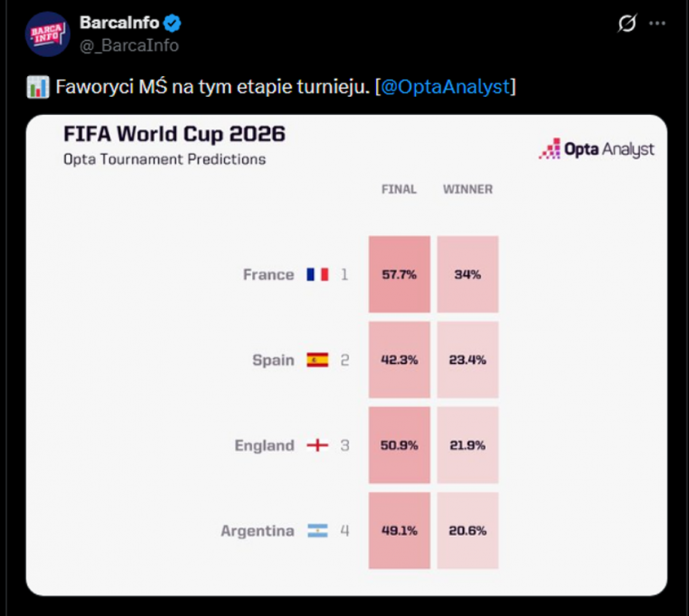
Task: Click the England flag icon
Action: [317, 445]
